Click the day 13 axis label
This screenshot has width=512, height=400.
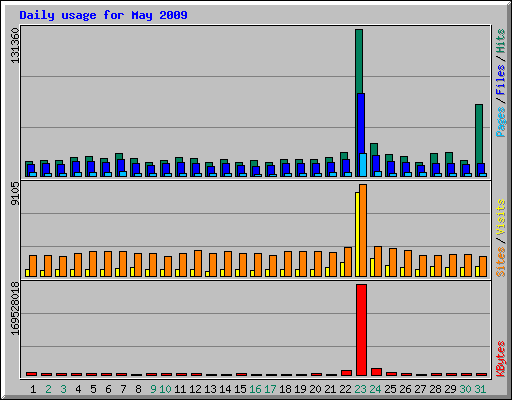210,389
